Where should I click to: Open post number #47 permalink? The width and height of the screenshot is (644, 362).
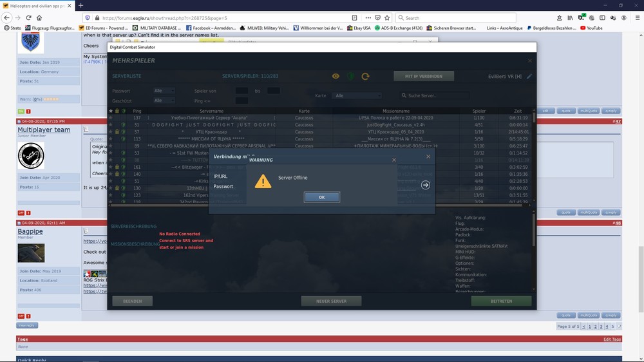point(617,121)
